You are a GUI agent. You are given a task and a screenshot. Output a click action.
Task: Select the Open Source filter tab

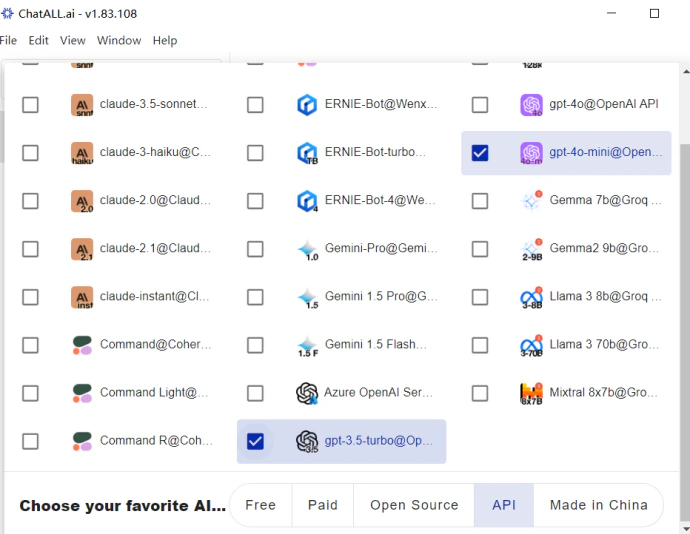[x=414, y=505]
